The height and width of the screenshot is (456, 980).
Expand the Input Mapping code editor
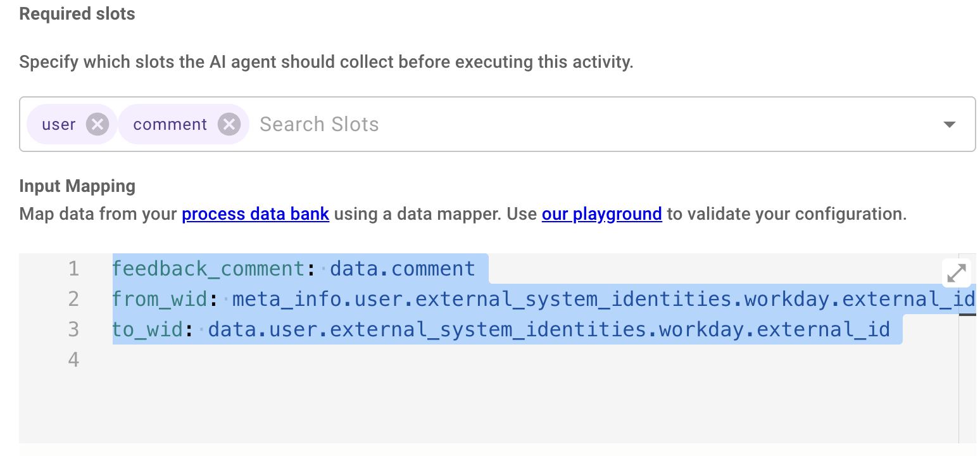pos(956,273)
